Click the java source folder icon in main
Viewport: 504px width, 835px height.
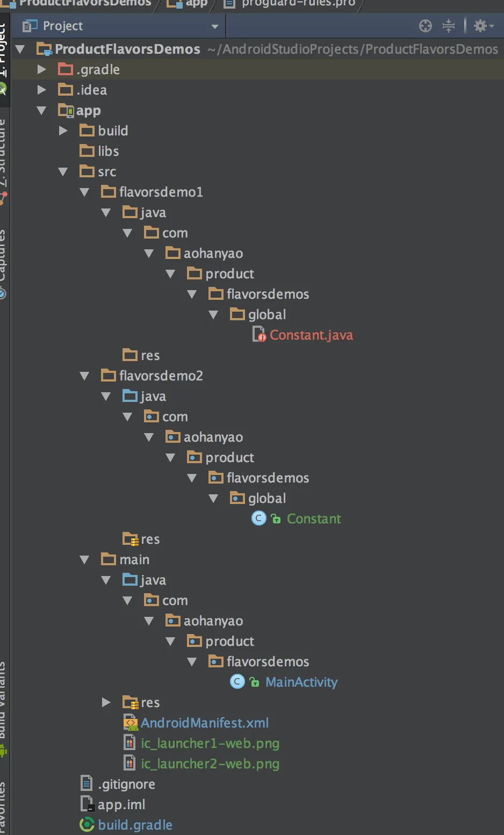click(130, 580)
